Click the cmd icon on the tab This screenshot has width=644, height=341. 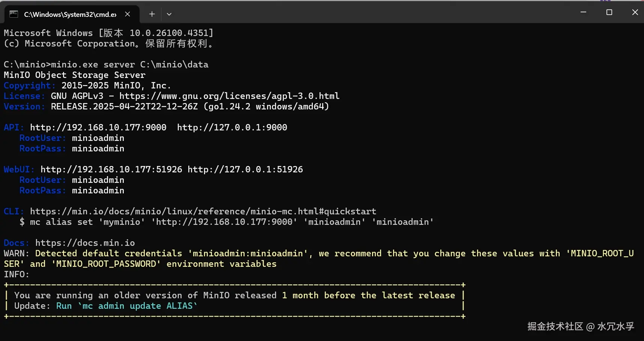(14, 14)
